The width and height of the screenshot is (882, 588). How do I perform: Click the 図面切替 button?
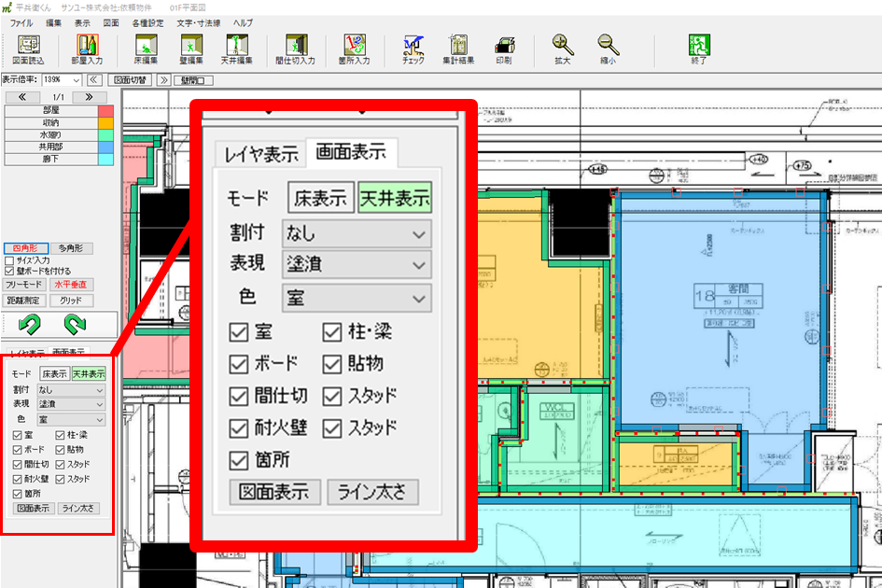[x=131, y=80]
